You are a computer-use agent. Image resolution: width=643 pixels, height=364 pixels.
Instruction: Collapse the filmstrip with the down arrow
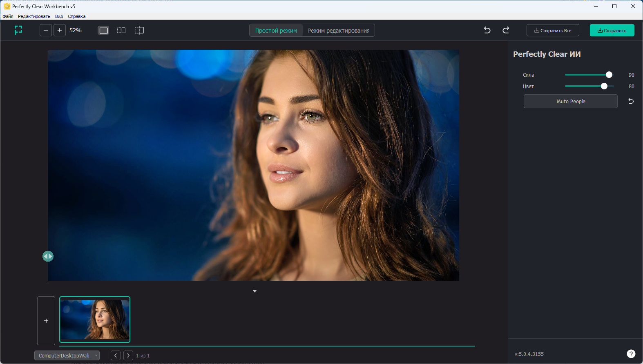tap(255, 291)
